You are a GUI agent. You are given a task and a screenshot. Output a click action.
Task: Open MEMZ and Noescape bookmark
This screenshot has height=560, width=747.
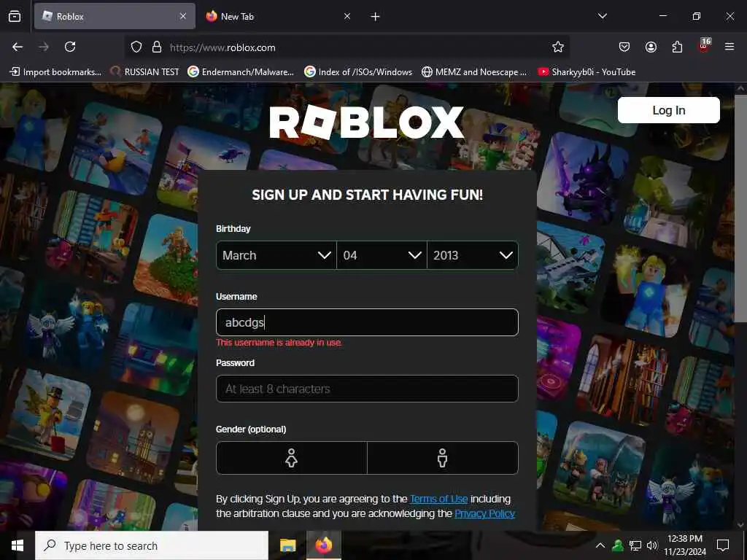474,72
